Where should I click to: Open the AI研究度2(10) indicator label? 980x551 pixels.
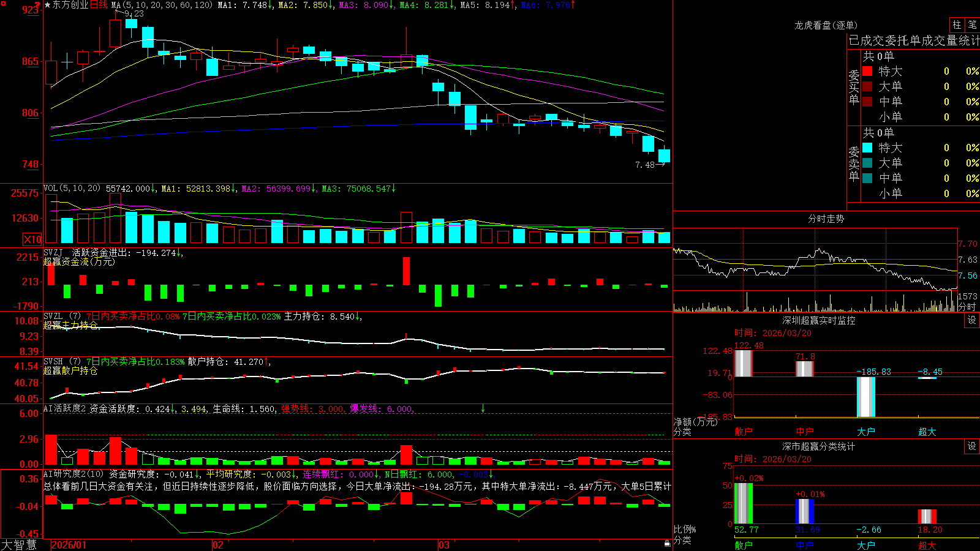click(73, 474)
